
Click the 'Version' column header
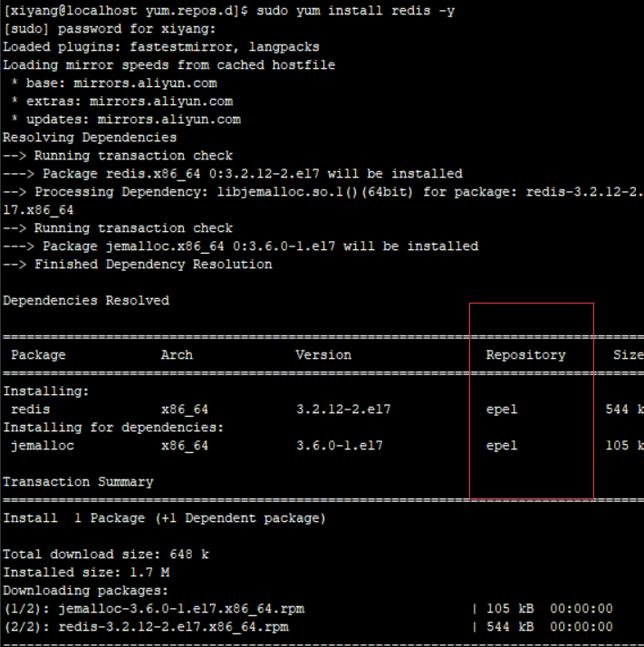[323, 355]
